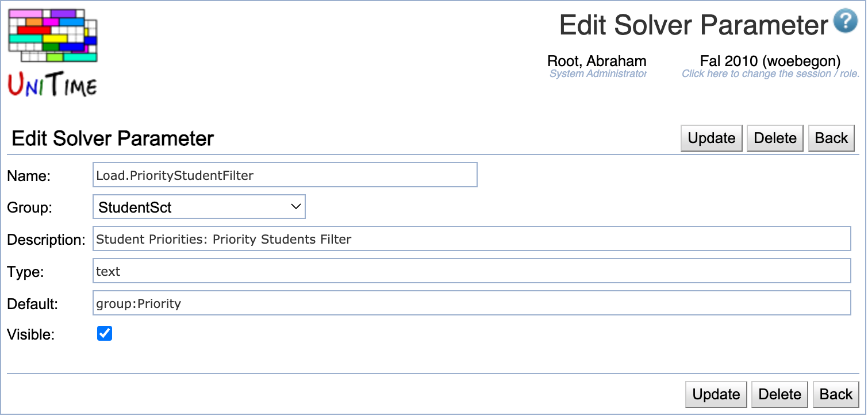Viewport: 868px width, 416px height.
Task: Open the Group dropdown showing StudentSct
Action: (199, 207)
